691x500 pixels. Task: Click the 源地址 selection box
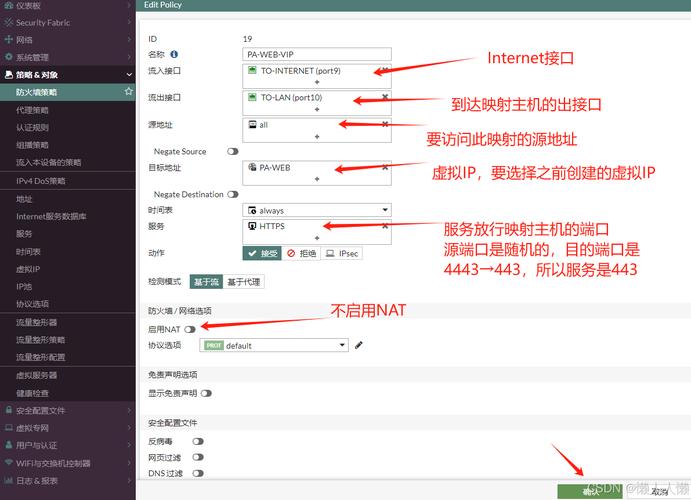[x=317, y=130]
